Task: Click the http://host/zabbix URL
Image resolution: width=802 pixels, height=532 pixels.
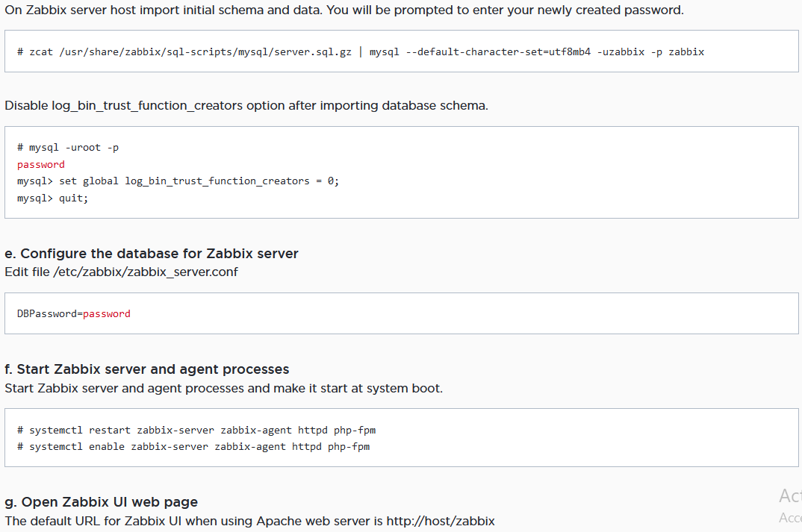Action: coord(441,520)
